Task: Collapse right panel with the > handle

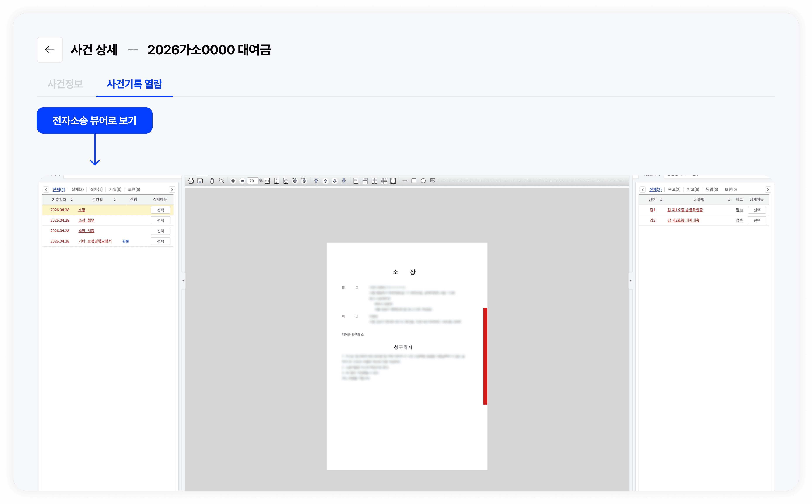Action: (631, 281)
